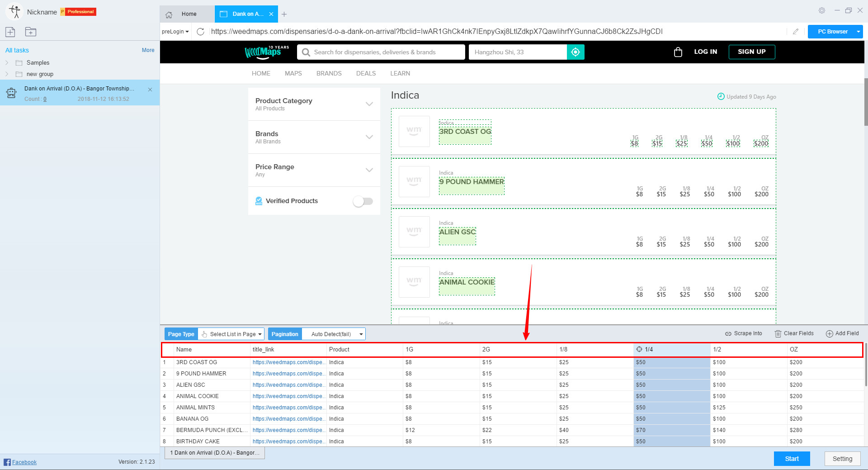Click the dispensary search input field

pos(381,52)
